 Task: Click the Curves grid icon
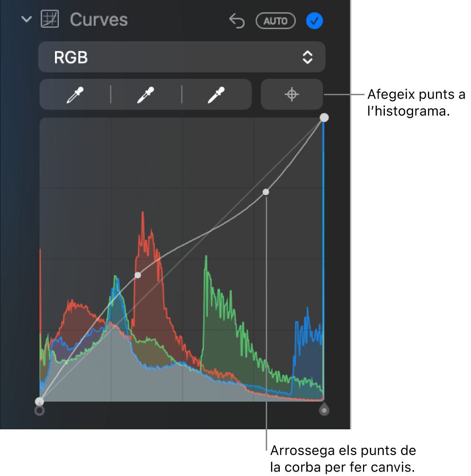[50, 19]
